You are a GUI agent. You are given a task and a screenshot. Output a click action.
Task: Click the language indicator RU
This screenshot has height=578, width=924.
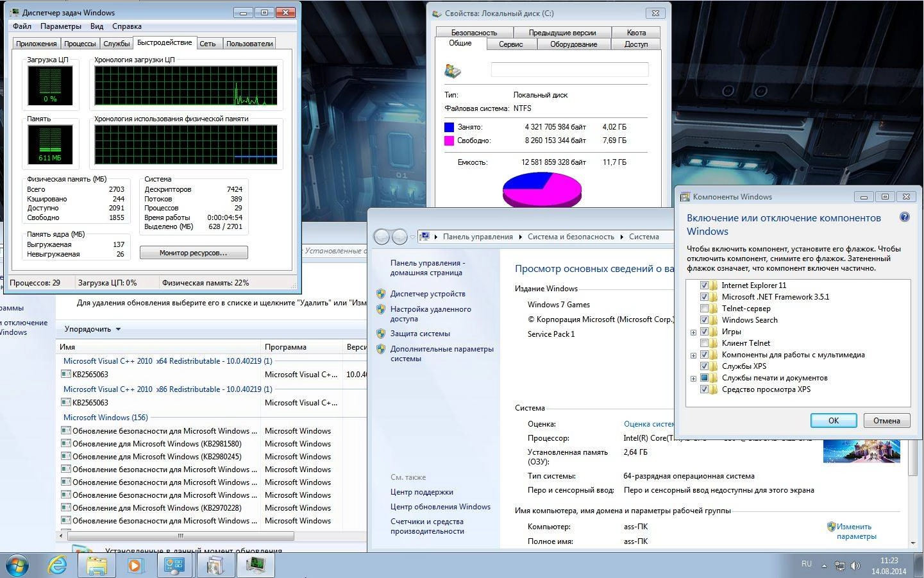point(806,564)
